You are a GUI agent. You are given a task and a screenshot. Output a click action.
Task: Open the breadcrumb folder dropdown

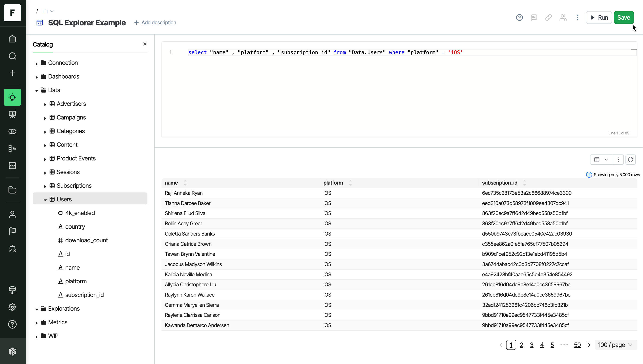click(x=48, y=11)
